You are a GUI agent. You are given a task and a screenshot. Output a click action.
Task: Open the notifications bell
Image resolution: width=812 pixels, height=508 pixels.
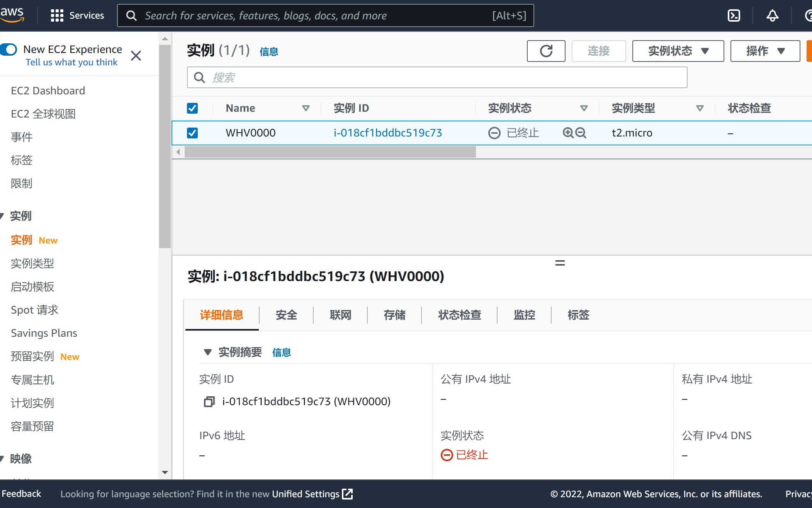(x=772, y=15)
